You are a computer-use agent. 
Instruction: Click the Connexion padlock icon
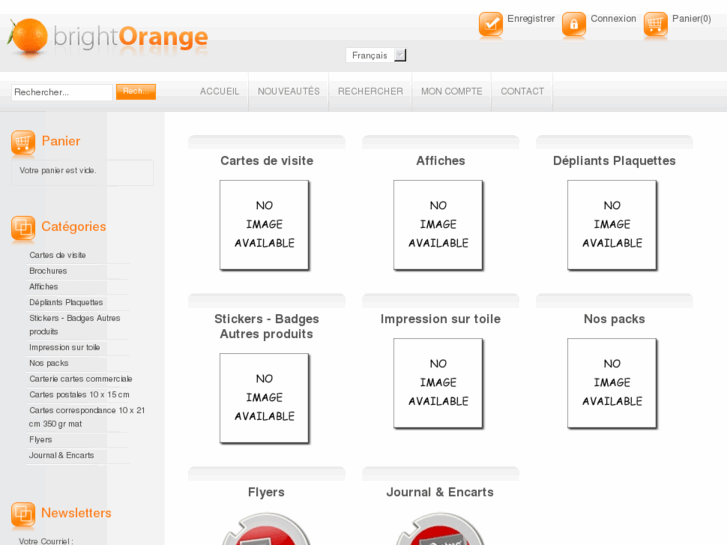574,24
